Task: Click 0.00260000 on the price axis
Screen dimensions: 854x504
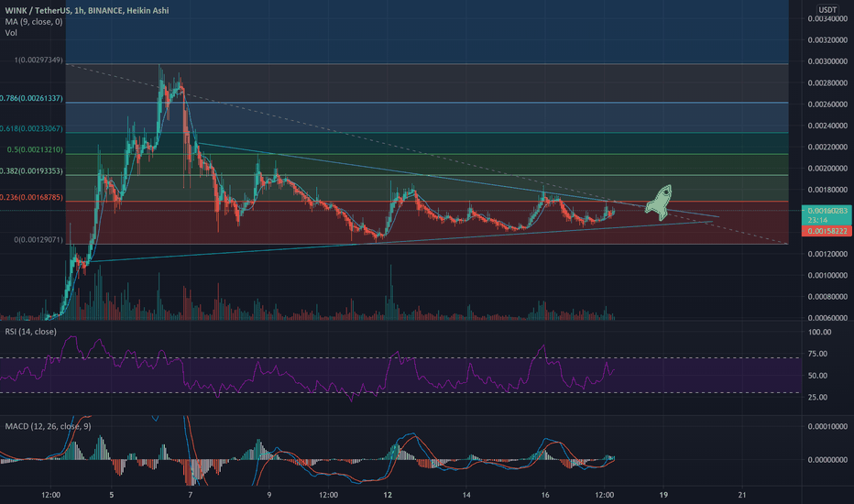Action: tap(827, 104)
